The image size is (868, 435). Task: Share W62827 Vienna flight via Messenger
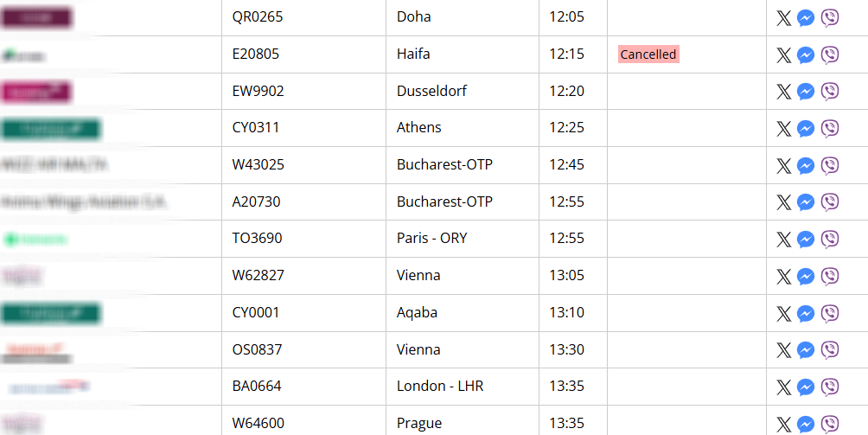pyautogui.click(x=806, y=276)
